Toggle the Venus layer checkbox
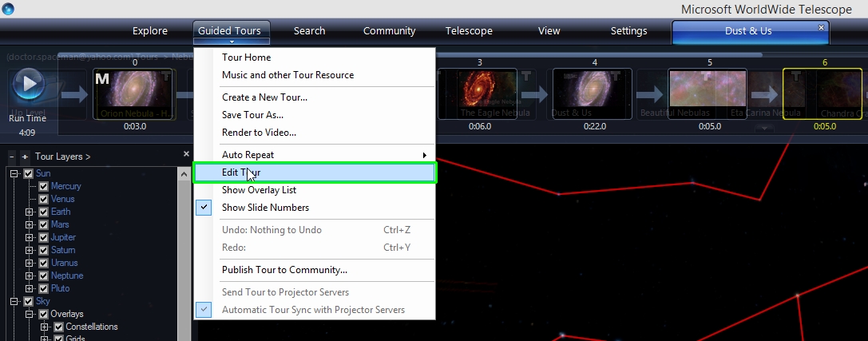This screenshot has width=868, height=341. [43, 200]
